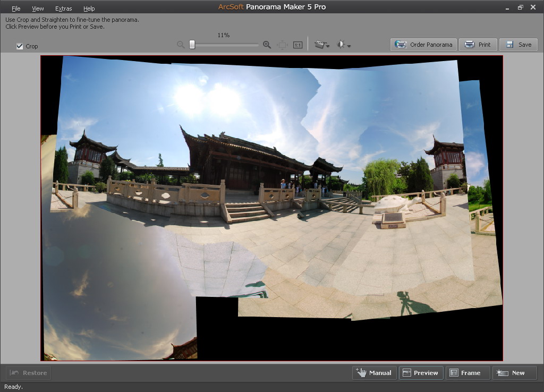The width and height of the screenshot is (544, 392).
Task: Click the Straighten tool icon
Action: (x=319, y=45)
